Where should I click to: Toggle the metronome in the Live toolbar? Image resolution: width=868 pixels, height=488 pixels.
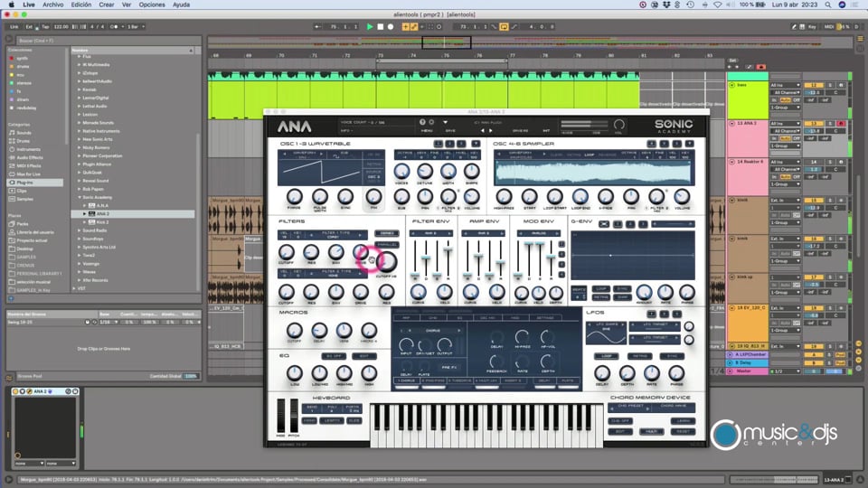[x=114, y=26]
